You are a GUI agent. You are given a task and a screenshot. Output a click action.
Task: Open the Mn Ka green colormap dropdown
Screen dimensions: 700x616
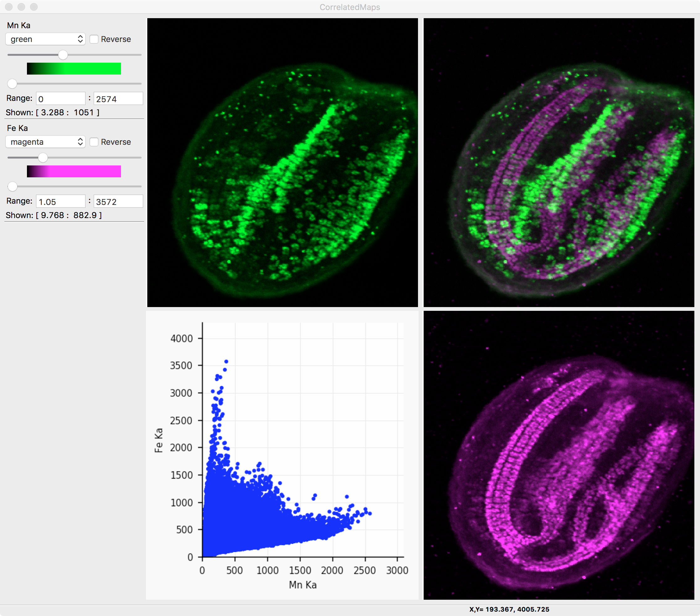pyautogui.click(x=45, y=39)
